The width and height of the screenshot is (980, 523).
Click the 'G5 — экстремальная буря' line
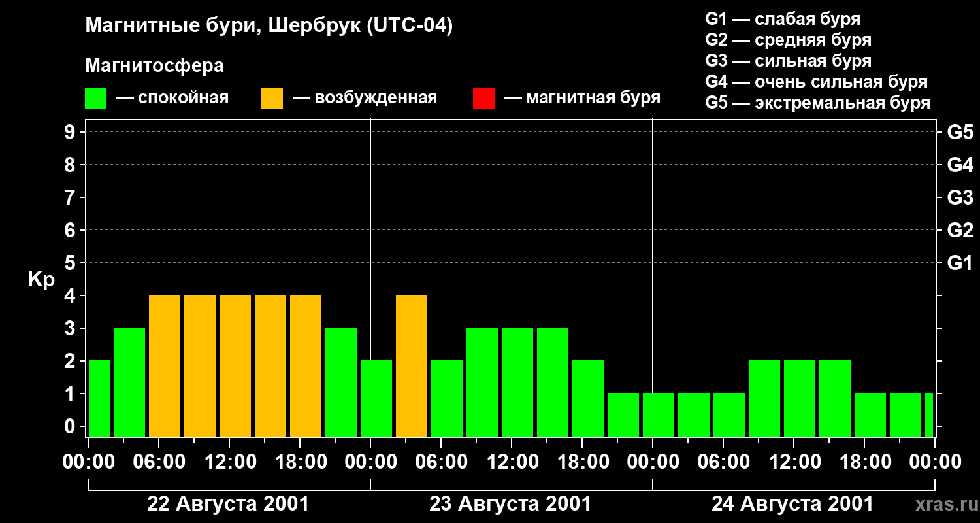[818, 103]
